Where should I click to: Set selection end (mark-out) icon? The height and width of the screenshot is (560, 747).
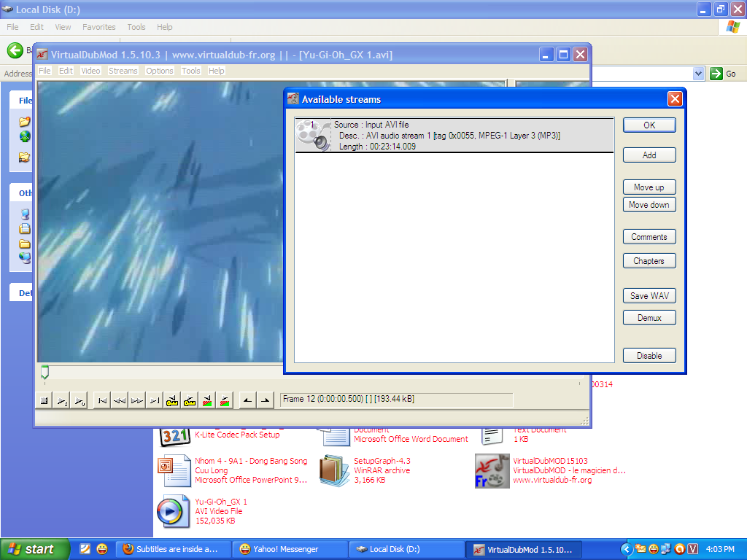tap(265, 400)
